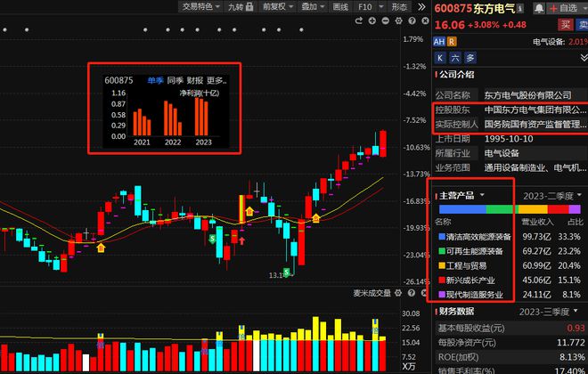This screenshot has height=374, width=588.
Task: Click the blue 卖 sell button
Action: point(582,25)
